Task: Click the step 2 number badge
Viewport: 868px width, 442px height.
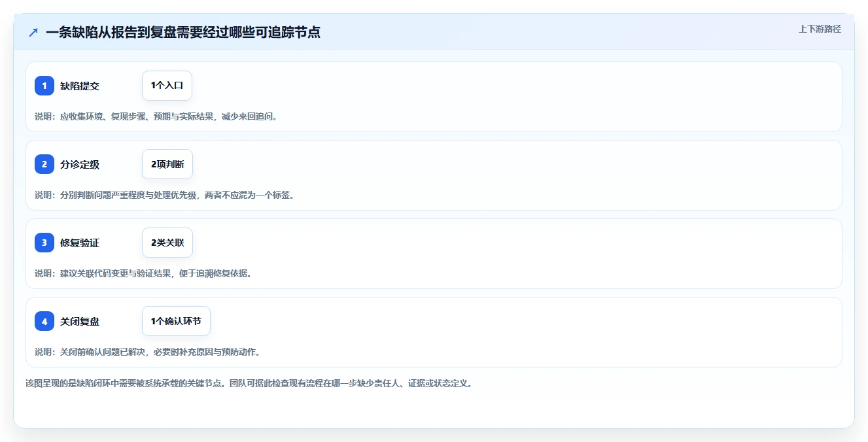Action: coord(44,164)
